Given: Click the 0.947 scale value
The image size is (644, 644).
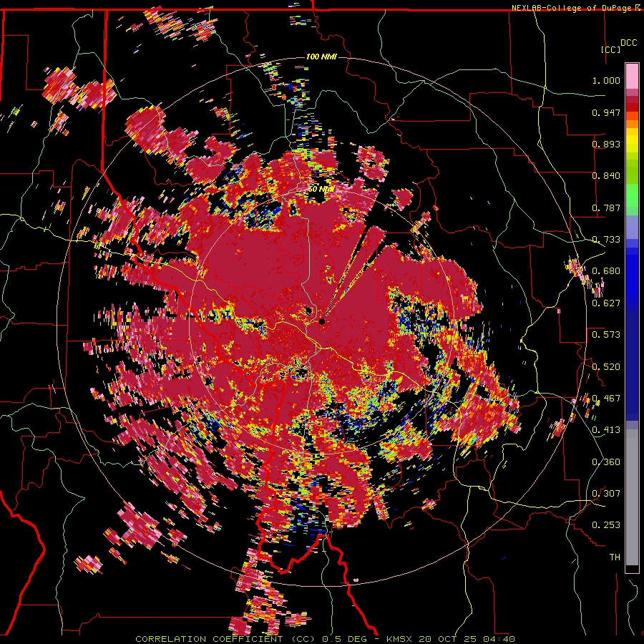Looking at the screenshot, I should [x=606, y=112].
